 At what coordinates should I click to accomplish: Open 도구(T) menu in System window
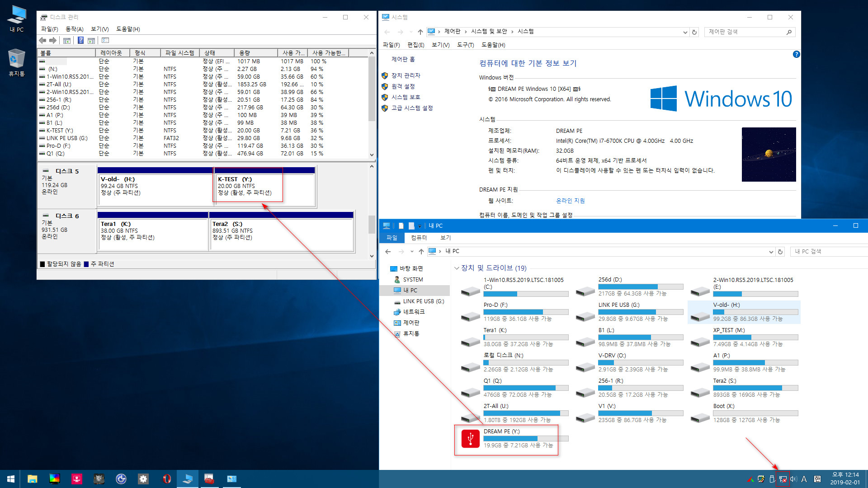pos(466,45)
